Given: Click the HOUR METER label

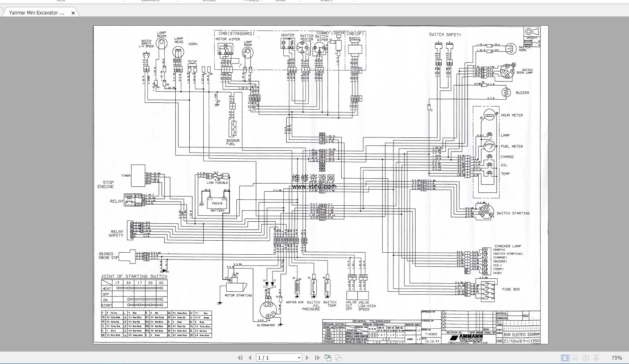Looking at the screenshot, I should 512,115.
